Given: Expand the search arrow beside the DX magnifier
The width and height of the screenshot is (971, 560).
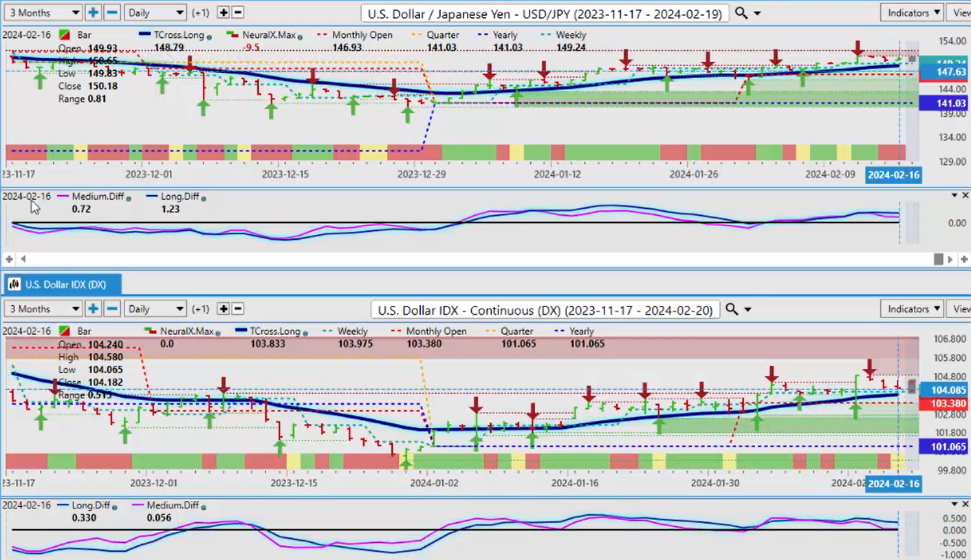Looking at the screenshot, I should [748, 310].
